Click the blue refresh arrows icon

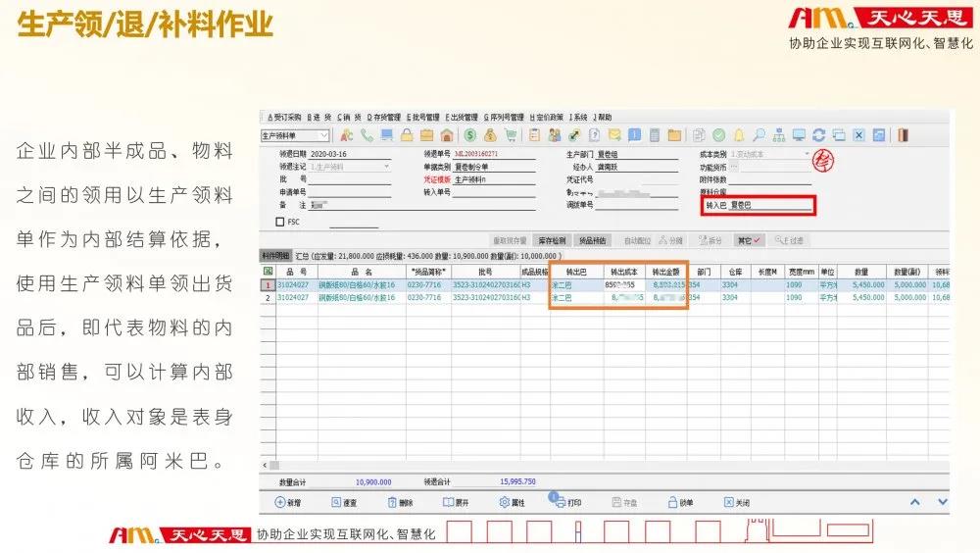818,135
